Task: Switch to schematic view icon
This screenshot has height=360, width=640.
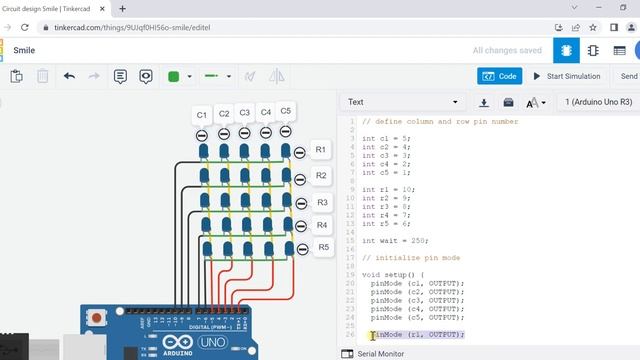Action: [593, 51]
